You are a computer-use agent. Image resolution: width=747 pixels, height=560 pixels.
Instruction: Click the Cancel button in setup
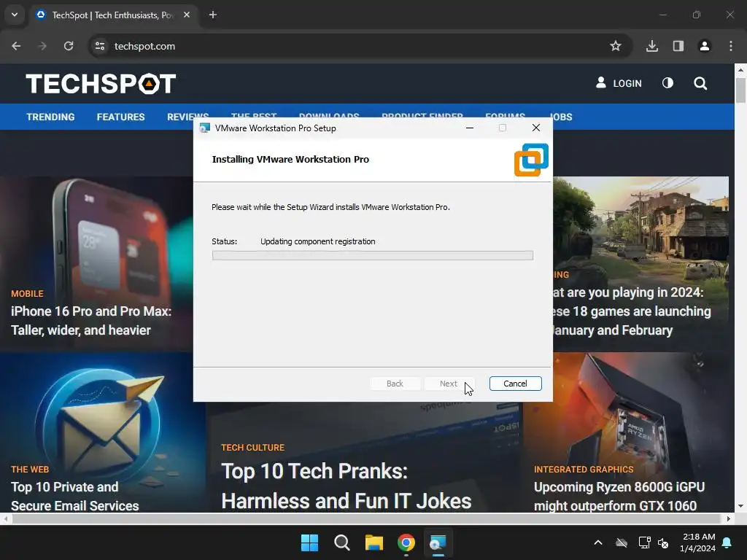pyautogui.click(x=516, y=384)
